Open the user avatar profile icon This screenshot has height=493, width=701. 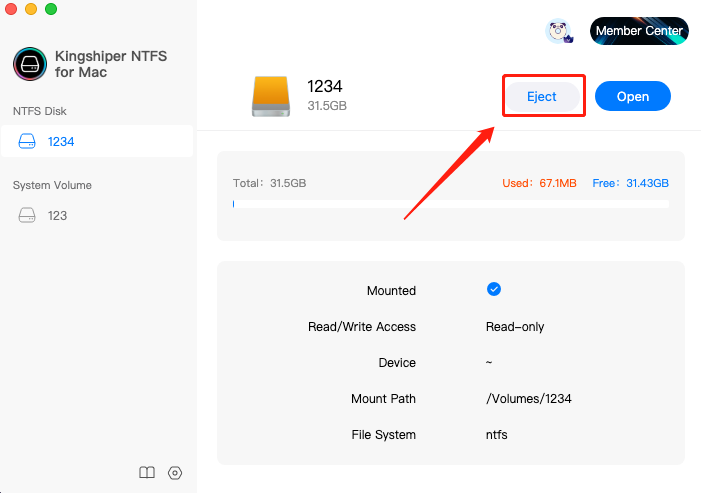(x=558, y=31)
